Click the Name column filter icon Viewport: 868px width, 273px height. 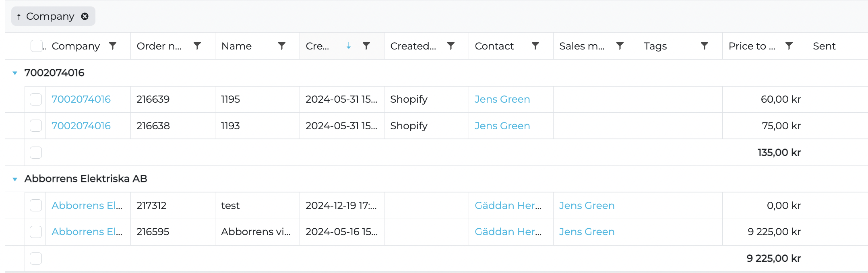(x=282, y=46)
